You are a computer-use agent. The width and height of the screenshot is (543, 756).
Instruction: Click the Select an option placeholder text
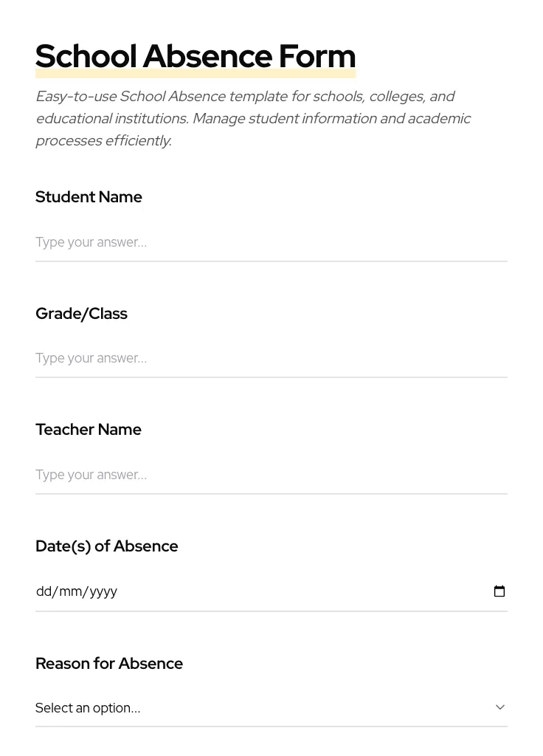click(x=88, y=707)
